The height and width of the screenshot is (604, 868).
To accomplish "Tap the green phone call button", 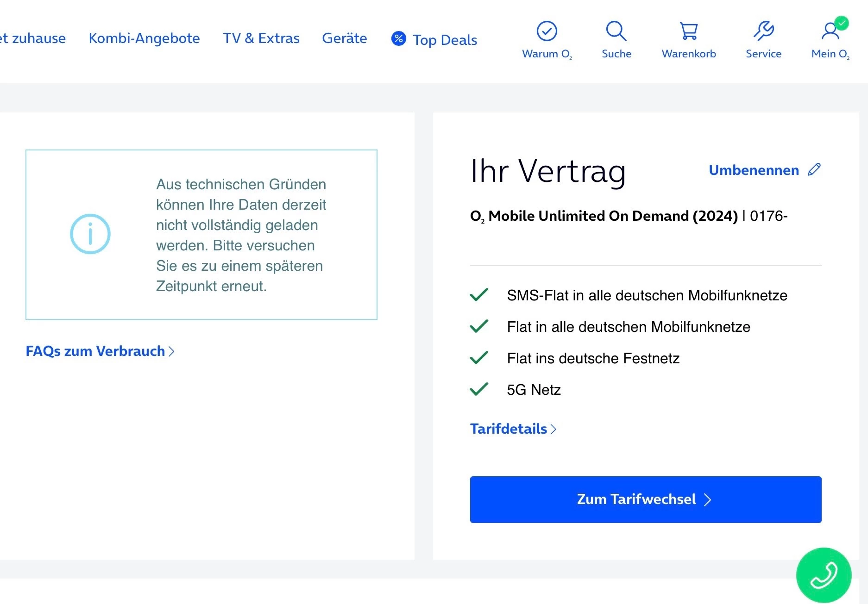I will [x=824, y=575].
